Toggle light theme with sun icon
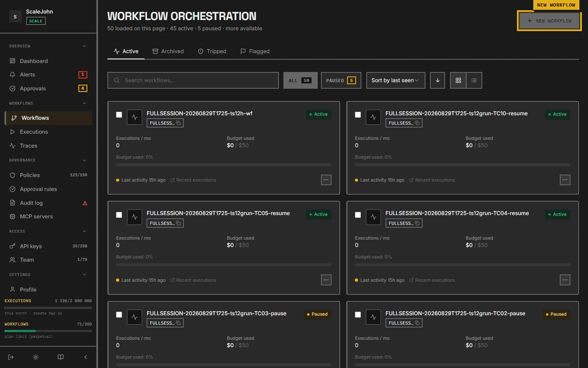 pos(36,357)
